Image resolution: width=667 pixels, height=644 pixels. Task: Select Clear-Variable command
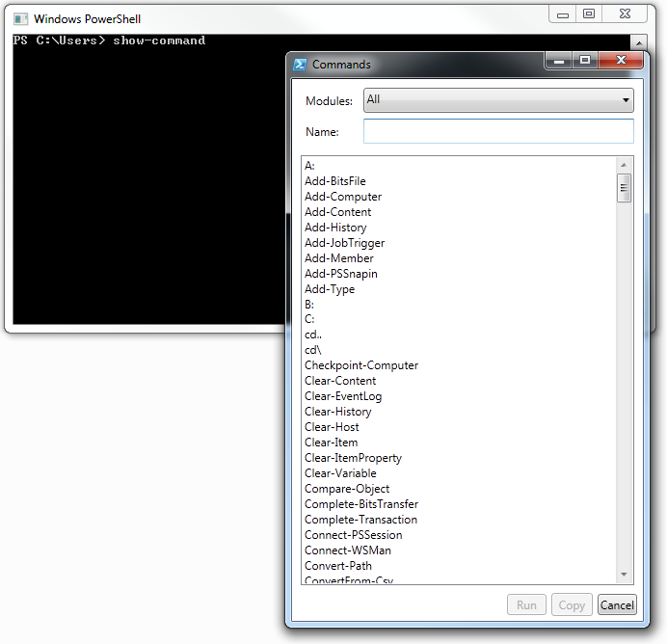(341, 473)
